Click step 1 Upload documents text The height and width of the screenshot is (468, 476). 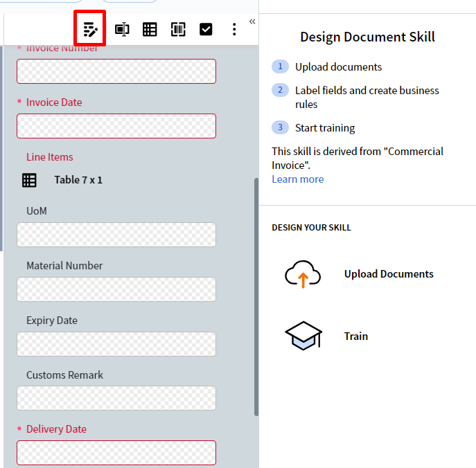coord(339,66)
